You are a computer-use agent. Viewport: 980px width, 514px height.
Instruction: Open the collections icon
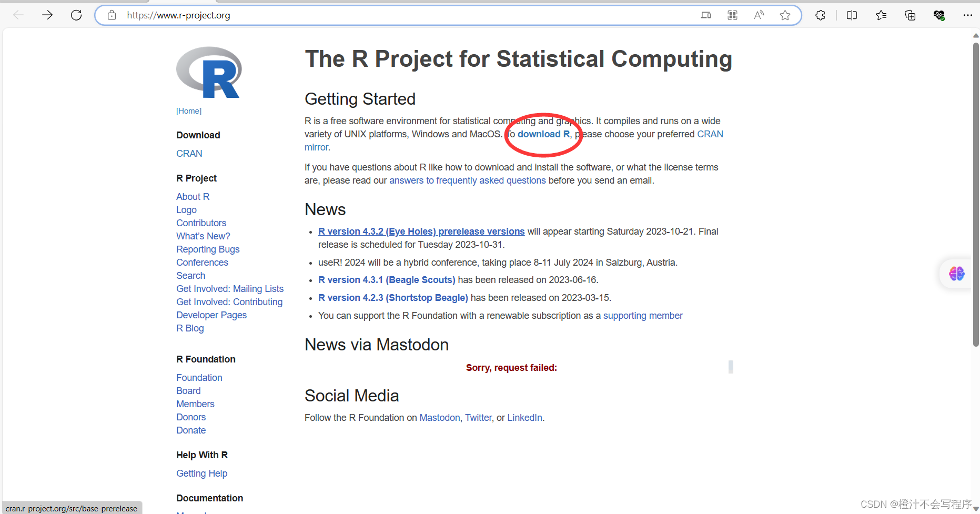point(910,15)
